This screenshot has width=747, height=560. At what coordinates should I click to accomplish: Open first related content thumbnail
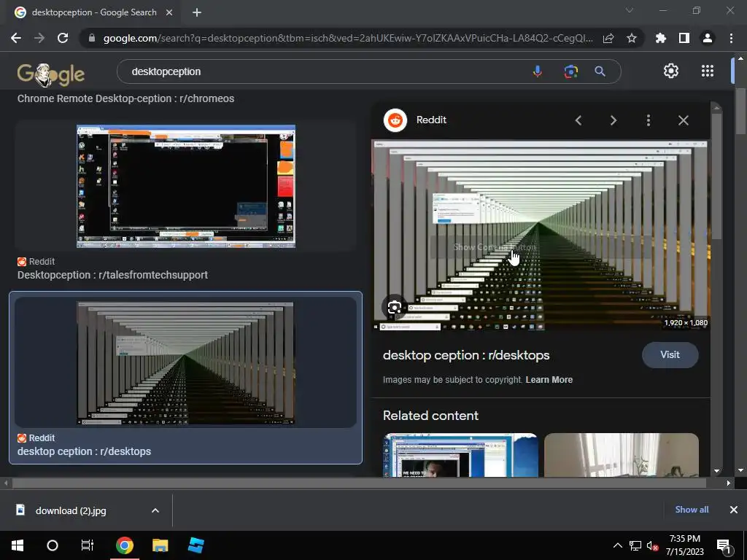(x=461, y=455)
